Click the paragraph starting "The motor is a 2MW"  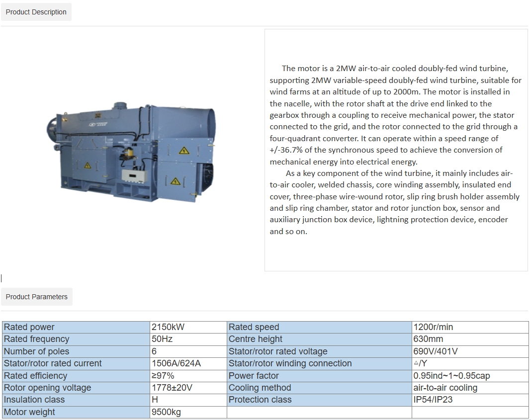coord(395,115)
